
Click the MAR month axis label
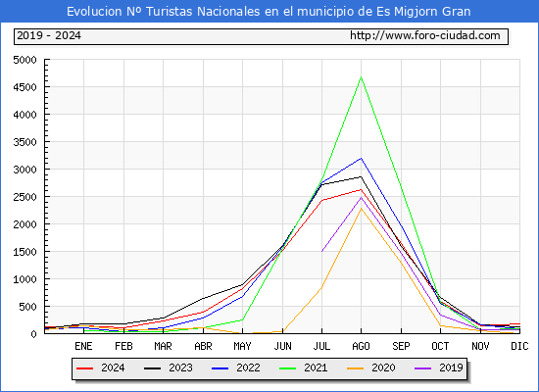coord(163,346)
